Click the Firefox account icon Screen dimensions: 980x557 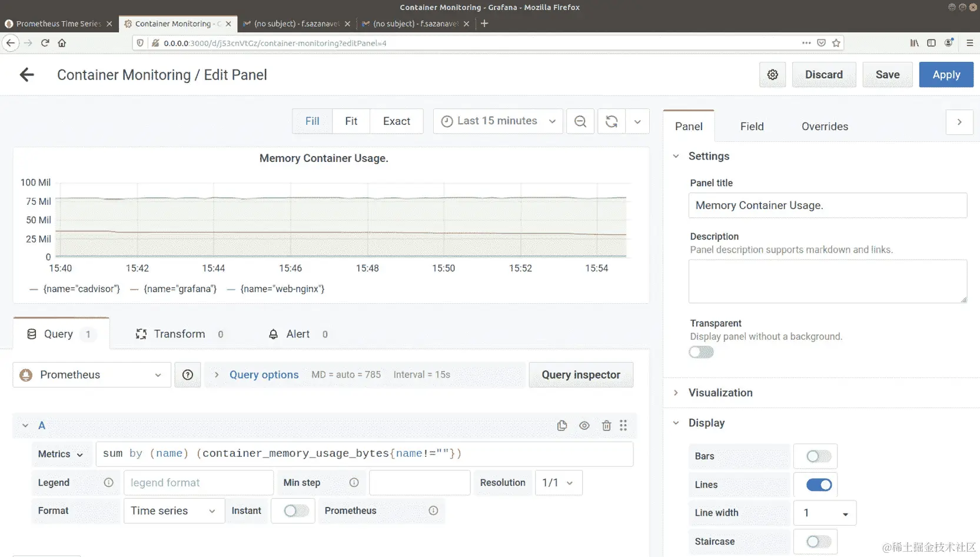pos(949,43)
